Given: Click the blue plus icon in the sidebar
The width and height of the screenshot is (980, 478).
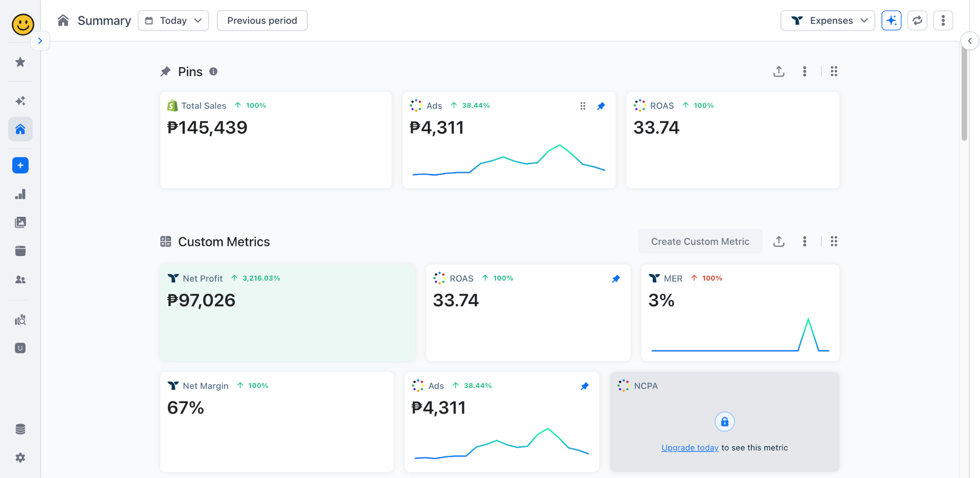Looking at the screenshot, I should (x=20, y=165).
